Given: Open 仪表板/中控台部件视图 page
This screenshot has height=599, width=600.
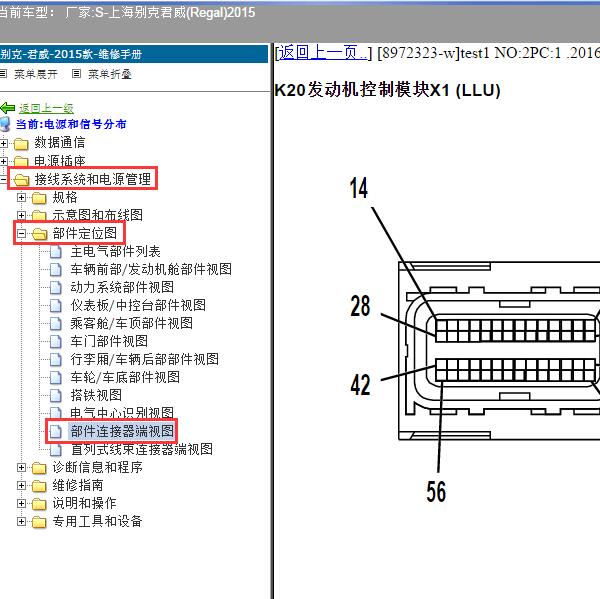Looking at the screenshot, I should [x=138, y=306].
